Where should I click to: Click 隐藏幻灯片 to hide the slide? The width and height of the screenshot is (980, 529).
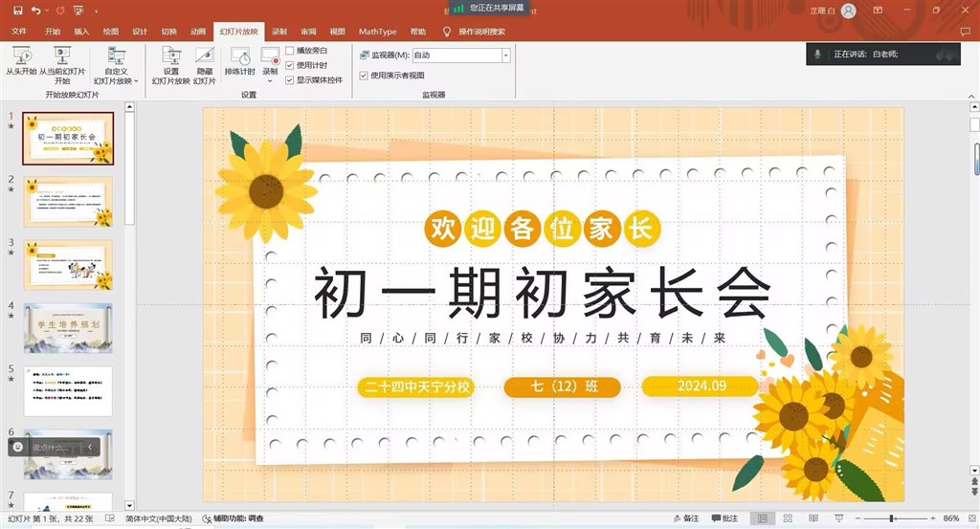[204, 63]
